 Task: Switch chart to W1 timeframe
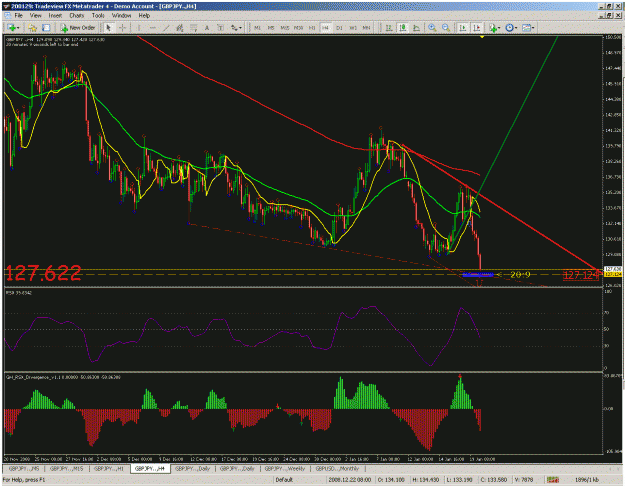[353, 28]
